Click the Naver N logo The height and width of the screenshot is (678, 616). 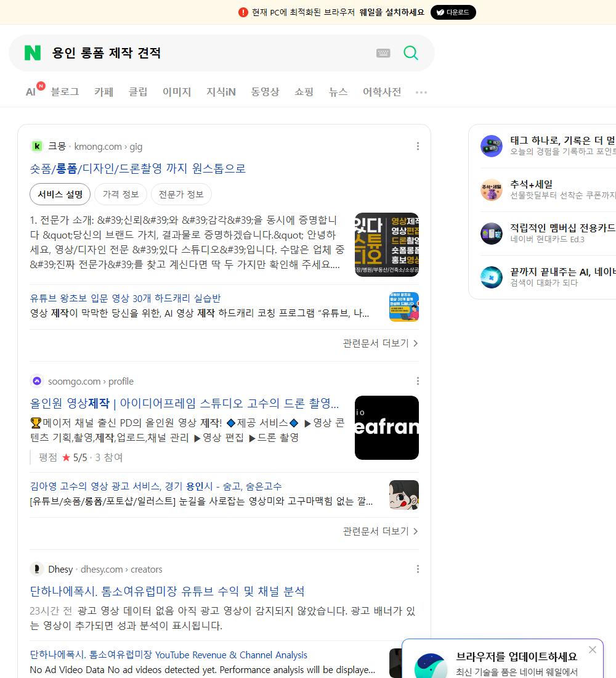click(x=33, y=53)
